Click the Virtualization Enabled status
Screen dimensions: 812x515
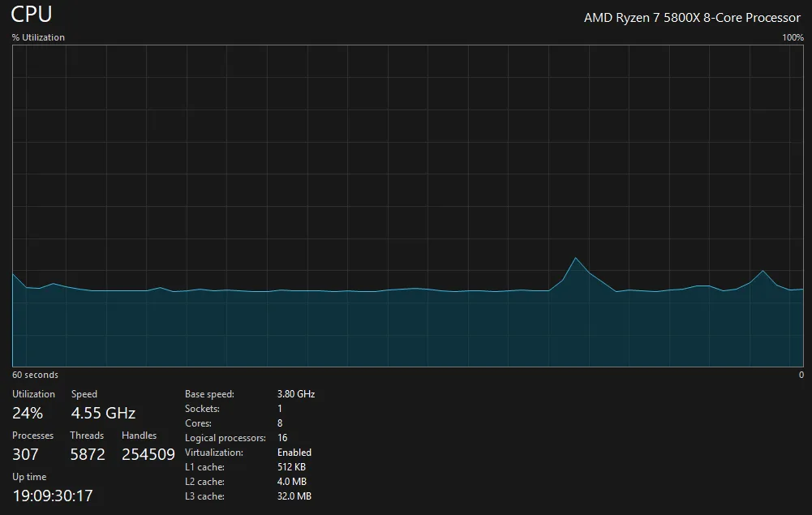pyautogui.click(x=294, y=453)
